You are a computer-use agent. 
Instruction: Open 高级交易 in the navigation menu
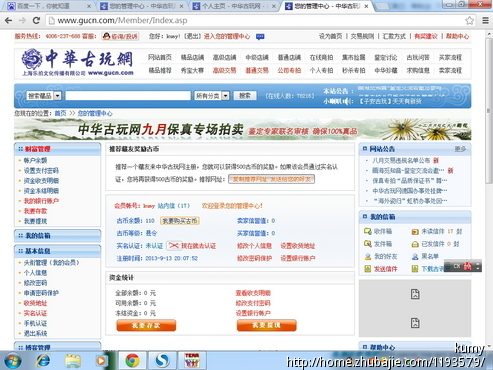224,70
